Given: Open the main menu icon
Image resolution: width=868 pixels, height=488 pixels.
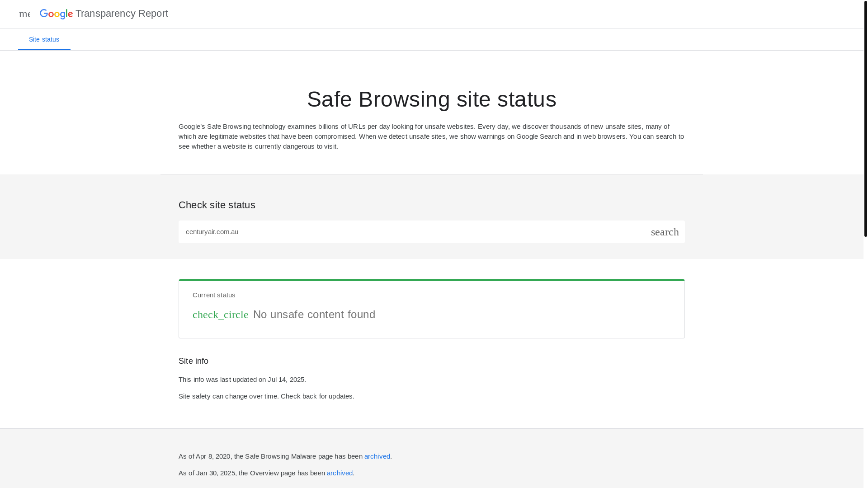Looking at the screenshot, I should tap(24, 14).
